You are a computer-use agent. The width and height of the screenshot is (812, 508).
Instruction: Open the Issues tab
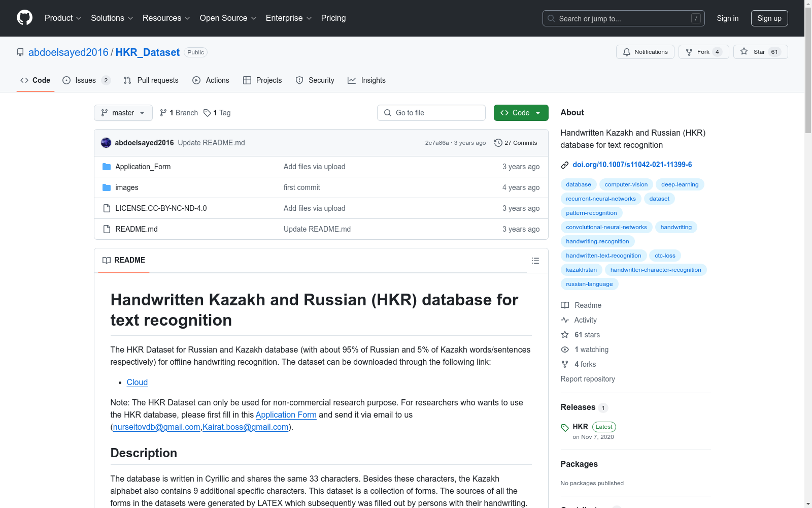click(x=86, y=80)
